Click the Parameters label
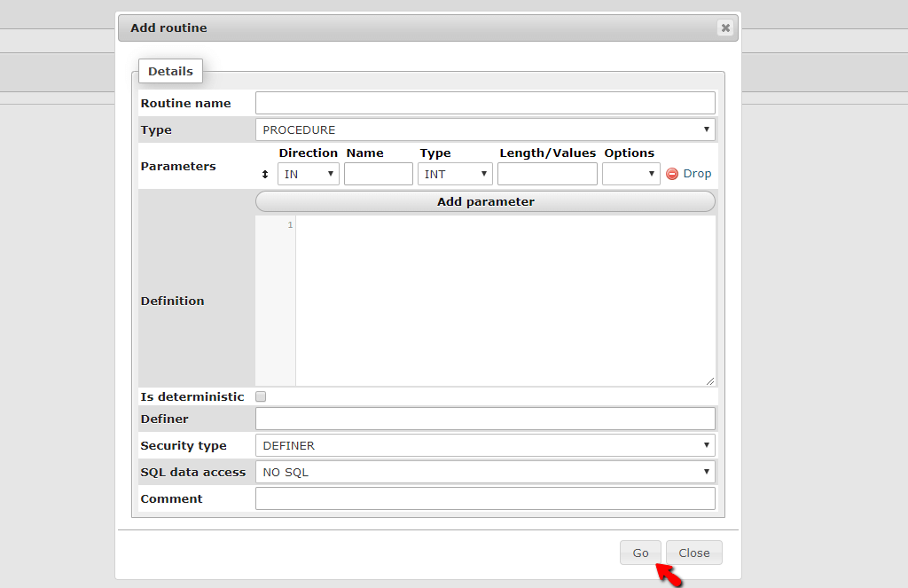908x588 pixels. pyautogui.click(x=177, y=166)
